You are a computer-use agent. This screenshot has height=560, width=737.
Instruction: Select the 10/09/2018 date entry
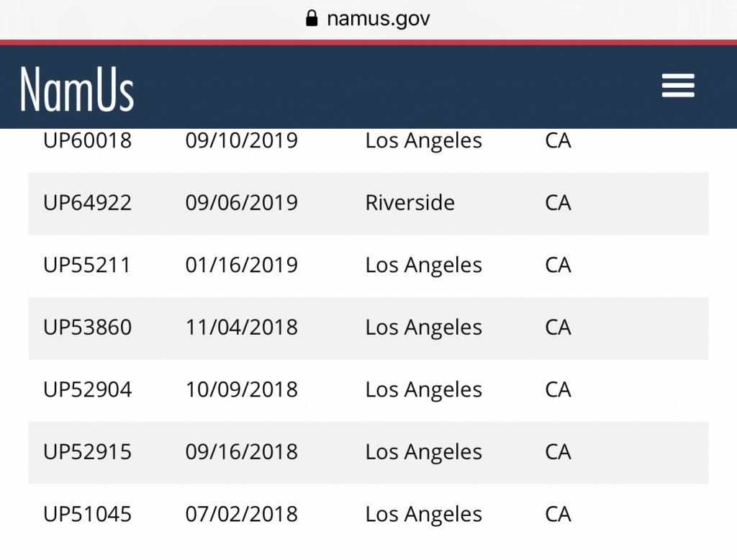(241, 389)
